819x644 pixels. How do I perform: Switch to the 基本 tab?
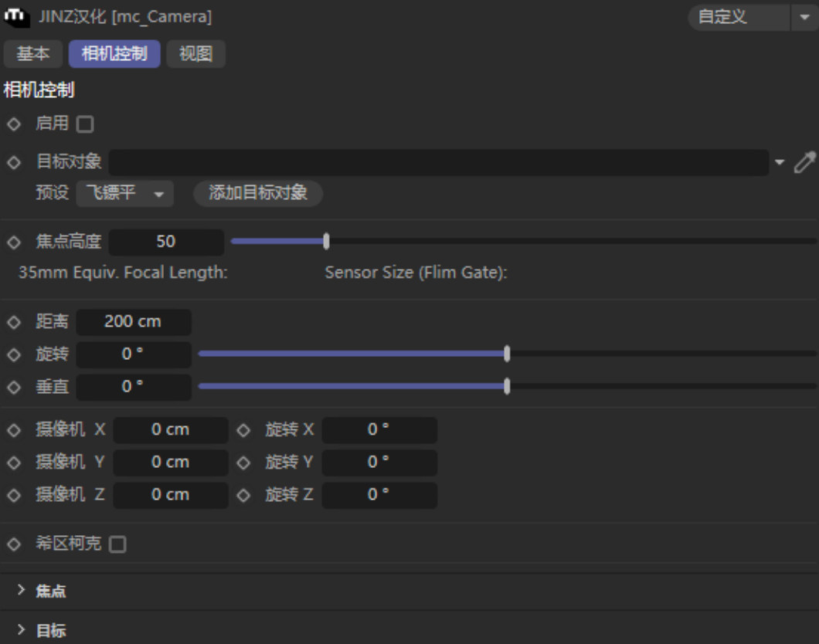32,54
